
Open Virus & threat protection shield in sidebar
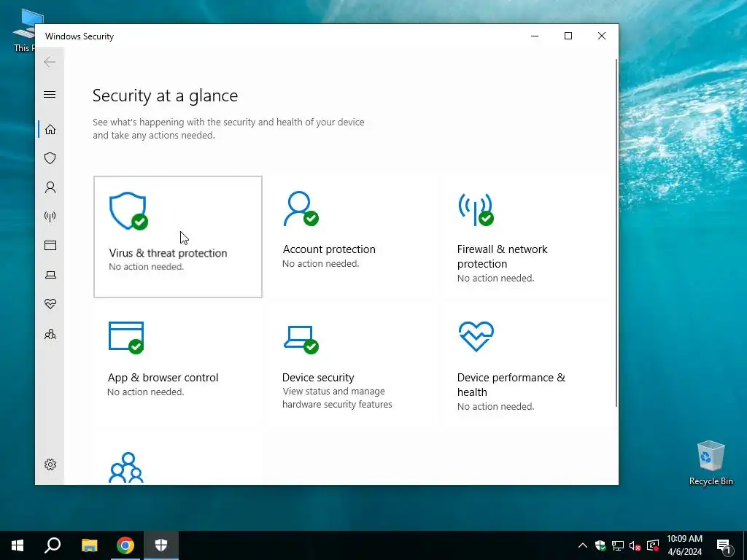pyautogui.click(x=50, y=158)
